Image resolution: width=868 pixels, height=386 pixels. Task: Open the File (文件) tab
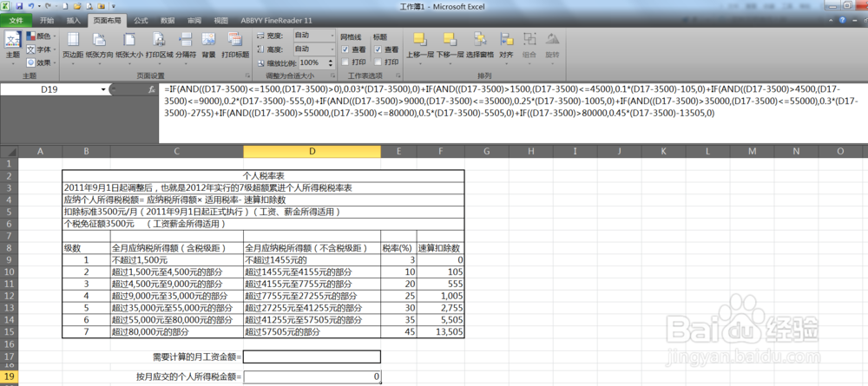(16, 21)
